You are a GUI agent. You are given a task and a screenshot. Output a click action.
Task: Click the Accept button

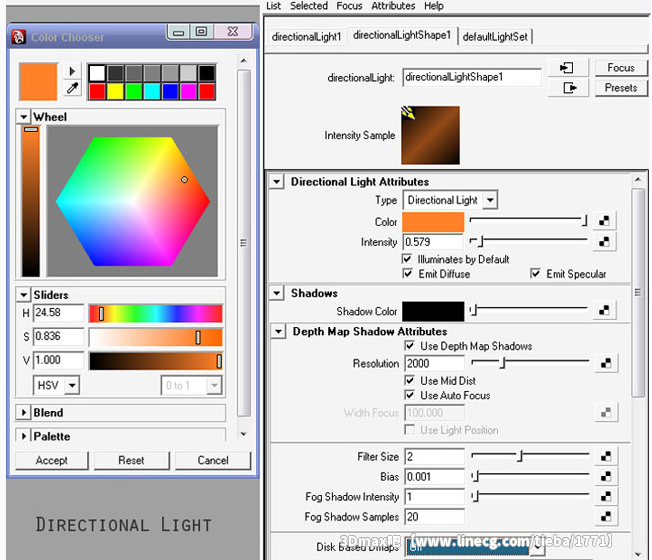click(52, 460)
